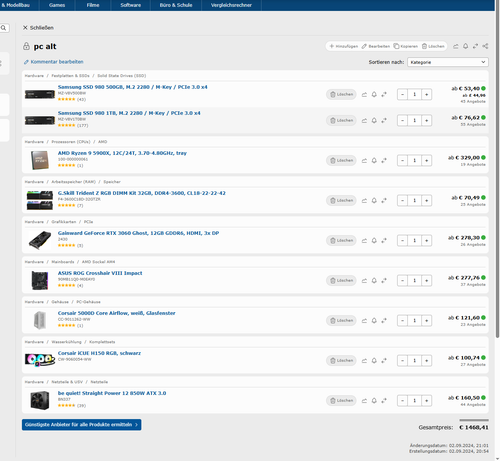Image resolution: width=500 pixels, height=461 pixels.
Task: Open price history for Corsair iCUE H150 RGB
Action: click(x=364, y=361)
